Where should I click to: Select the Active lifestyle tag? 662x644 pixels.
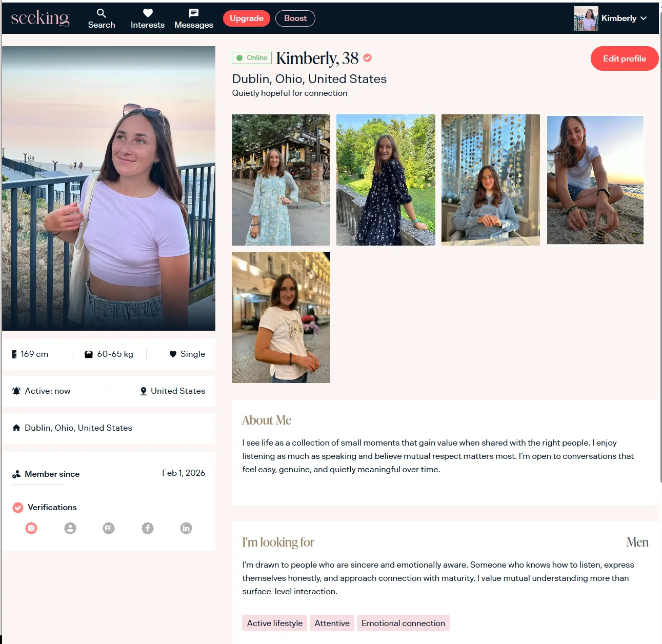(274, 623)
